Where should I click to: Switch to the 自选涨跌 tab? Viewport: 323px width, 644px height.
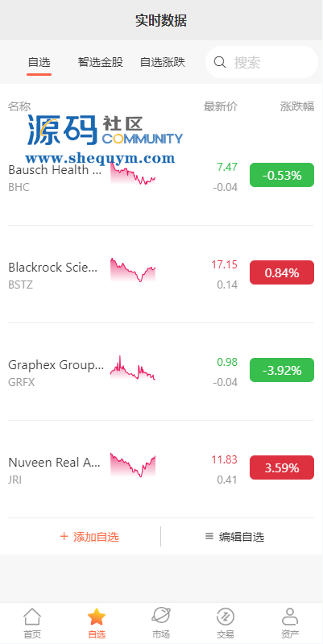(x=163, y=62)
